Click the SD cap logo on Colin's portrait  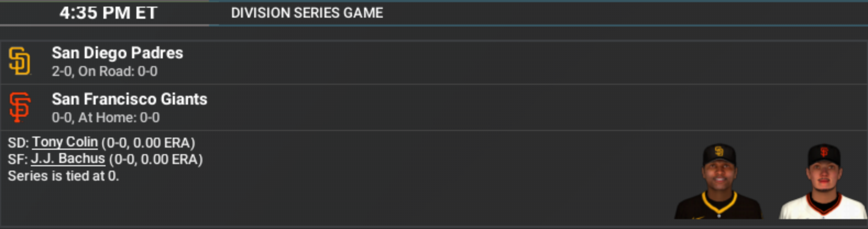[719, 151]
